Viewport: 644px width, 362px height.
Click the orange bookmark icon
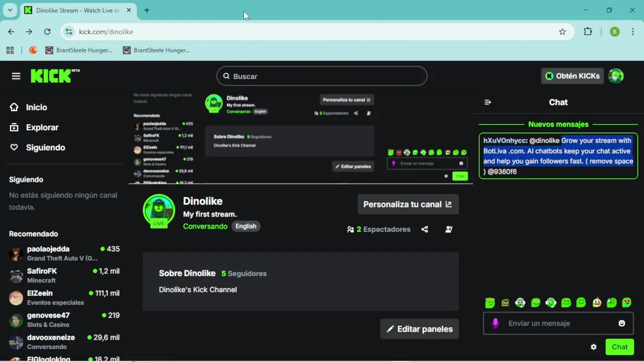[x=33, y=50]
